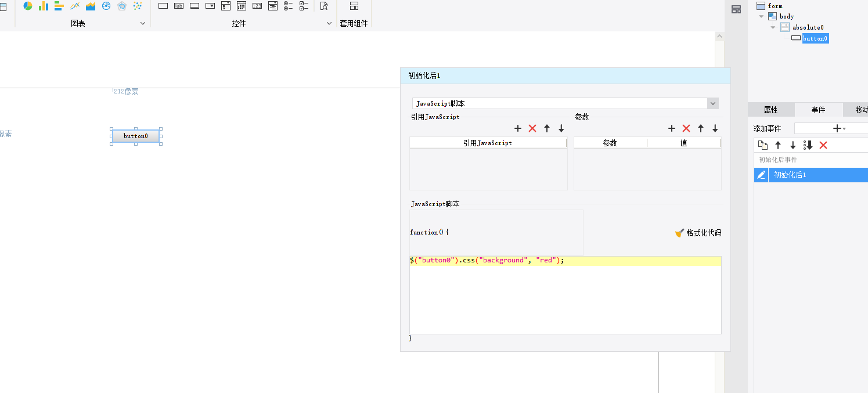Image resolution: width=868 pixels, height=393 pixels.
Task: Add a text box widget
Action: pyautogui.click(x=163, y=6)
